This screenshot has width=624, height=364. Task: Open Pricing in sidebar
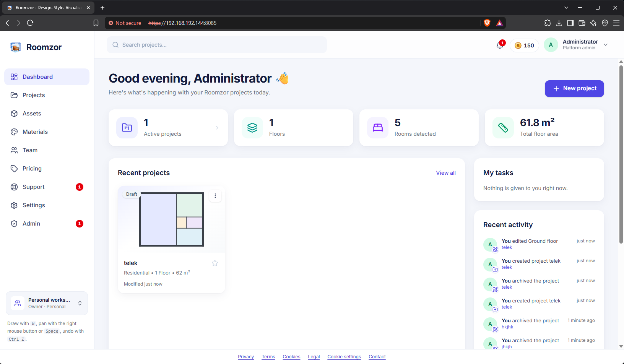47,169
